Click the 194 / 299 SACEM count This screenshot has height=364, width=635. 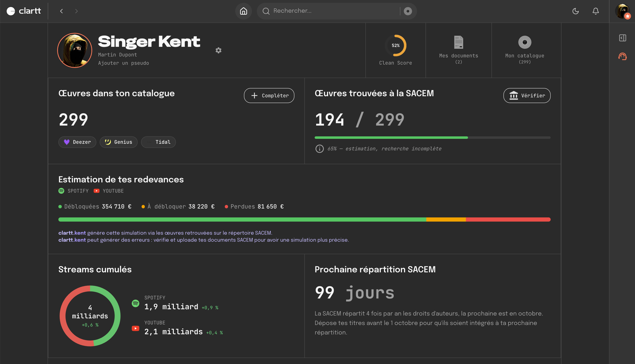[360, 120]
